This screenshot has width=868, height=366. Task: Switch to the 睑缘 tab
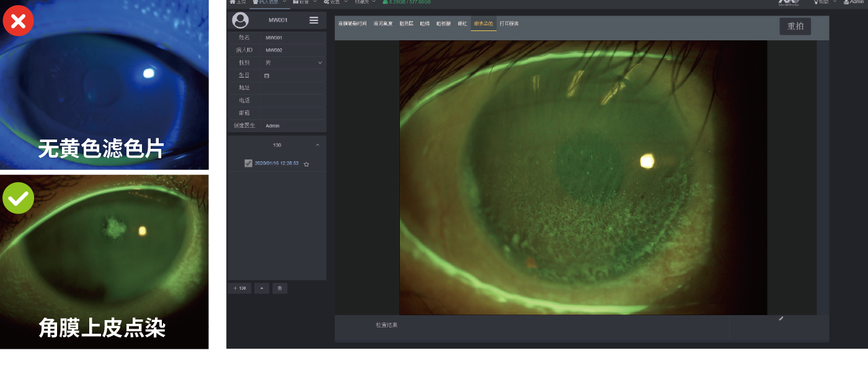click(425, 24)
